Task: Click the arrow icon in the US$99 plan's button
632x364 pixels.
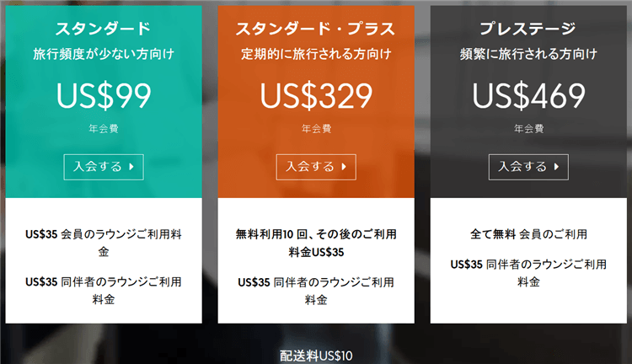Action: click(131, 167)
